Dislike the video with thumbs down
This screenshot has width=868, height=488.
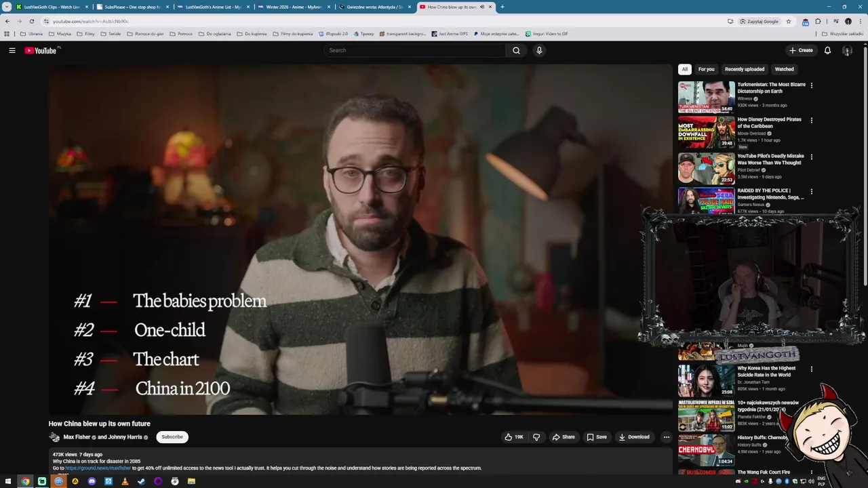(536, 437)
